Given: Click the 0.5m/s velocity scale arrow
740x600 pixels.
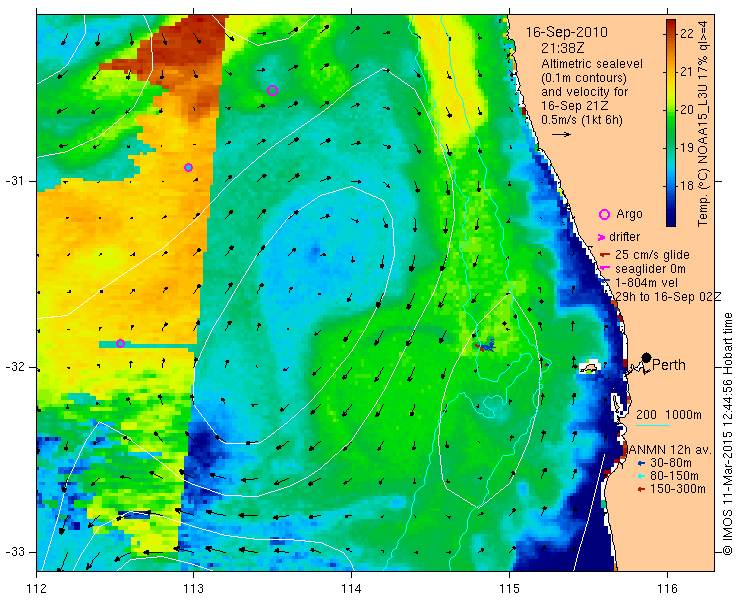Looking at the screenshot, I should click(562, 135).
